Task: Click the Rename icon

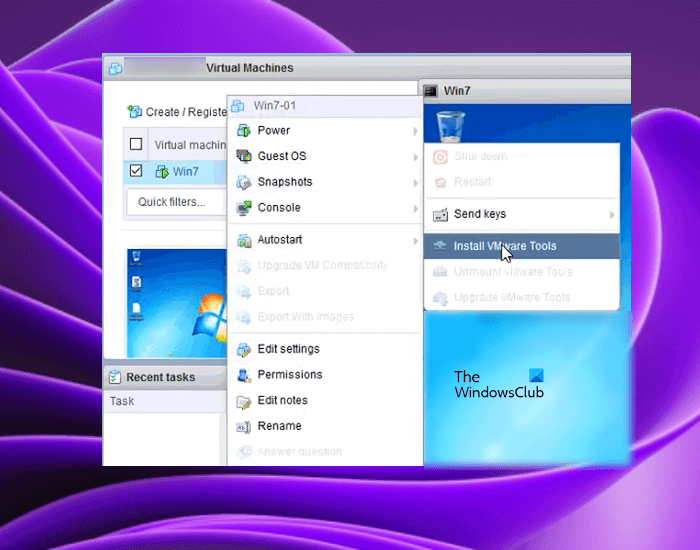Action: click(x=244, y=427)
